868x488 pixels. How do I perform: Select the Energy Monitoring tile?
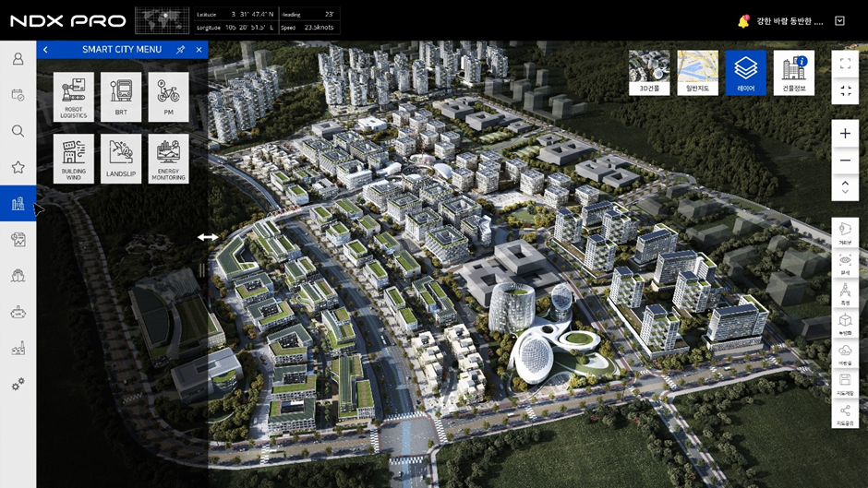168,159
